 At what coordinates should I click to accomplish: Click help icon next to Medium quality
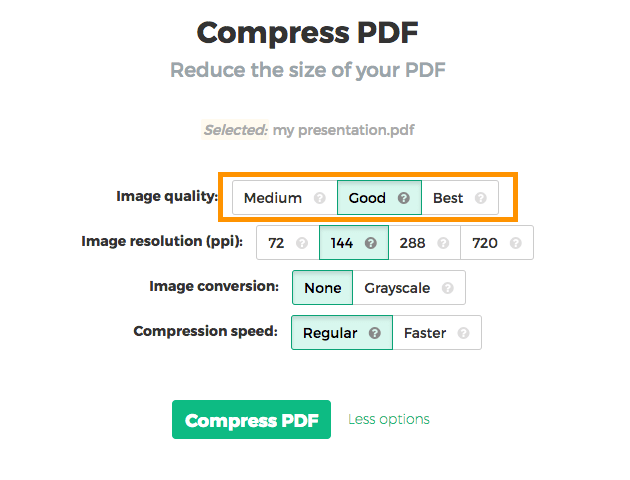(319, 198)
